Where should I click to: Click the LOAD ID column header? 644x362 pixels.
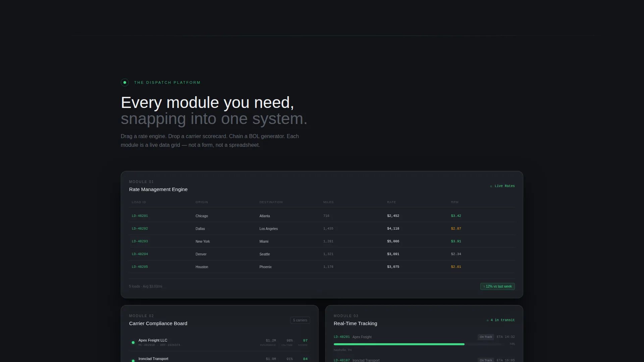click(139, 202)
